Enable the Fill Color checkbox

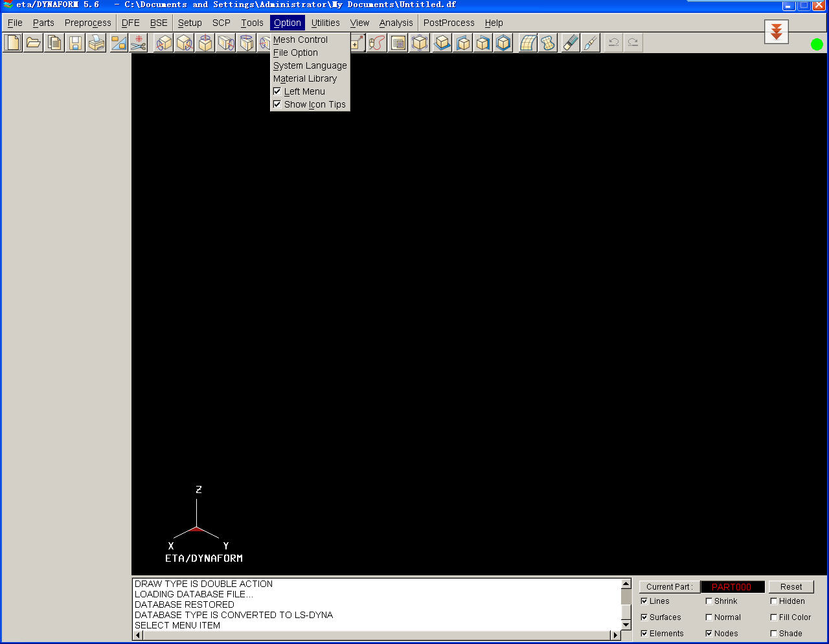tap(774, 617)
